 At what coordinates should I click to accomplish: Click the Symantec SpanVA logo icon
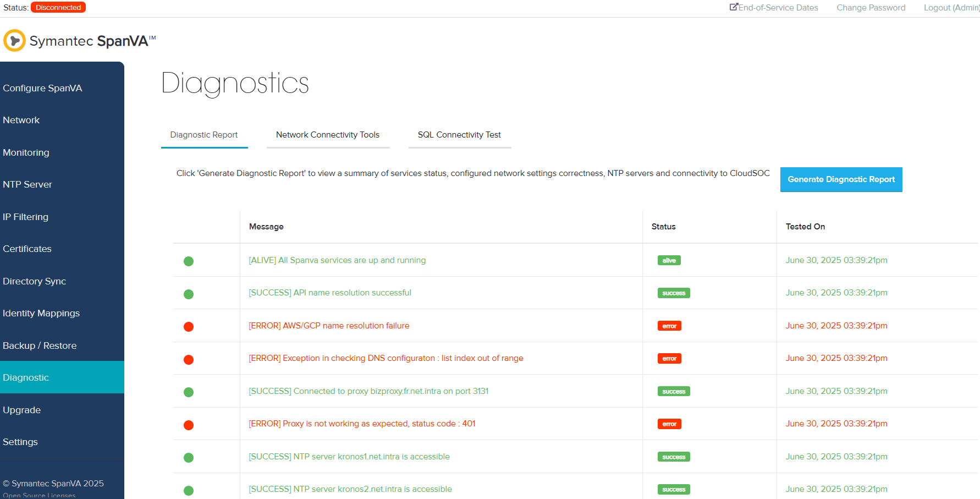tap(14, 41)
